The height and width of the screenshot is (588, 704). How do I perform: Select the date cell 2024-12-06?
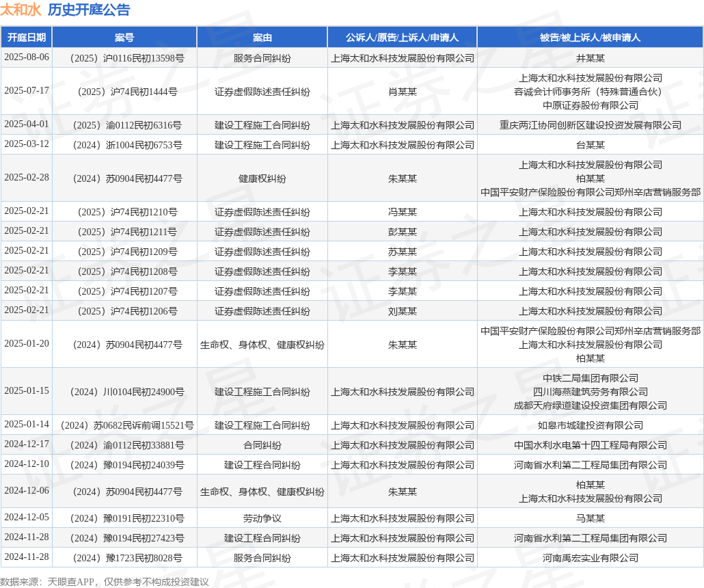(27, 490)
